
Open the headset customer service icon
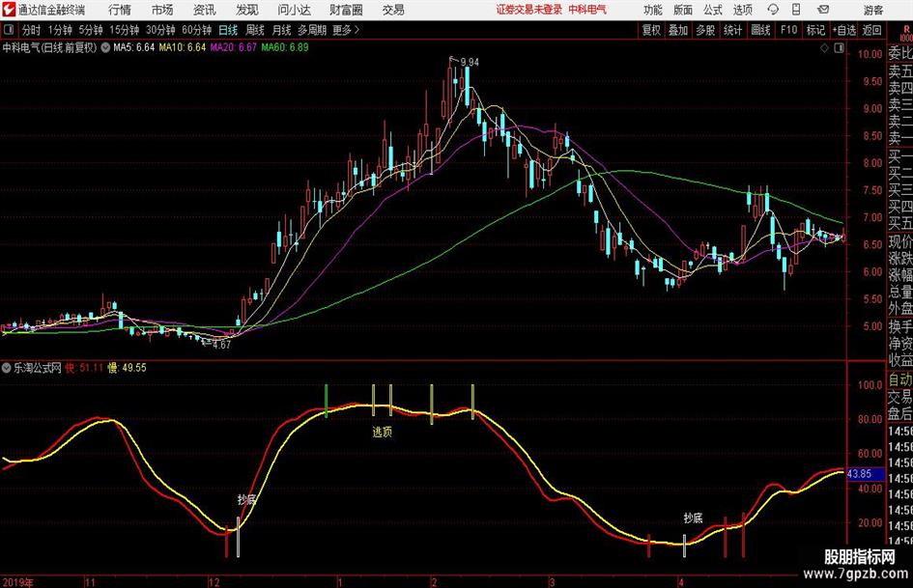click(x=773, y=10)
